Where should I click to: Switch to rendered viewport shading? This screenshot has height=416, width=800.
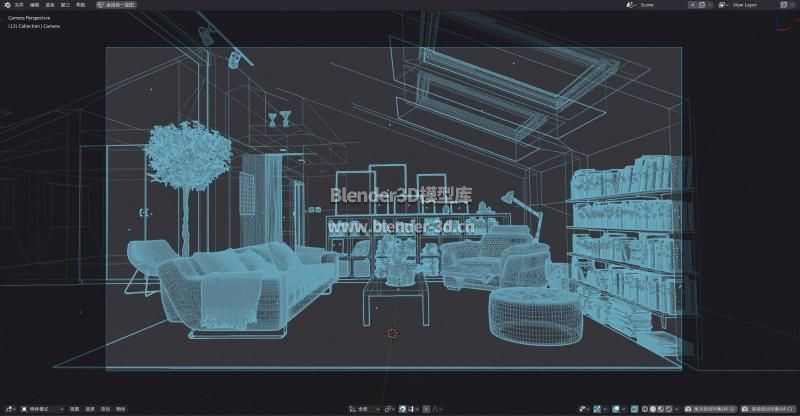[x=668, y=409]
